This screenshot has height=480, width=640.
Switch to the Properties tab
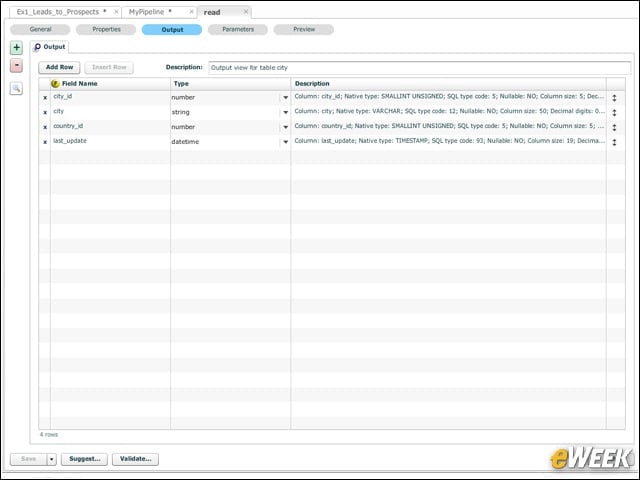click(106, 29)
